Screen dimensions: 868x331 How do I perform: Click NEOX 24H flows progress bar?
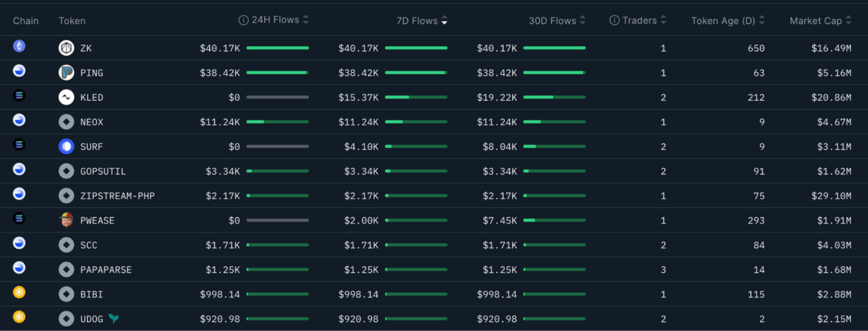point(278,122)
